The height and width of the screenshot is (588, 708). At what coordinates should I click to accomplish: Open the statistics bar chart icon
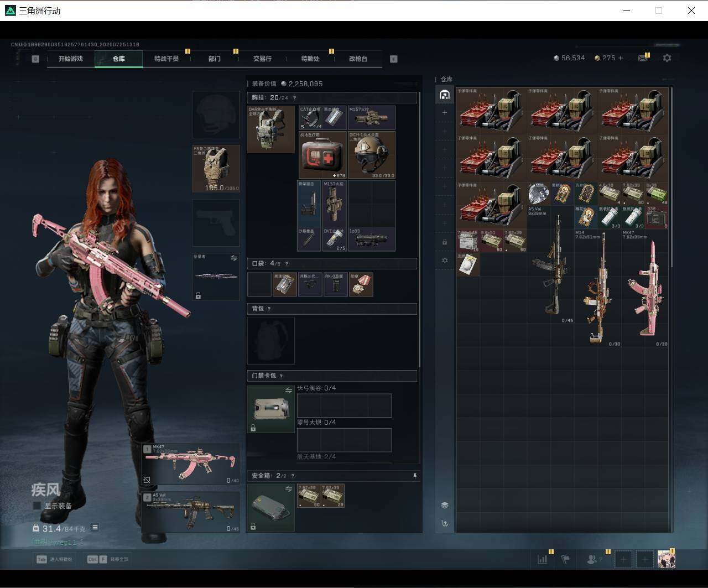543,559
